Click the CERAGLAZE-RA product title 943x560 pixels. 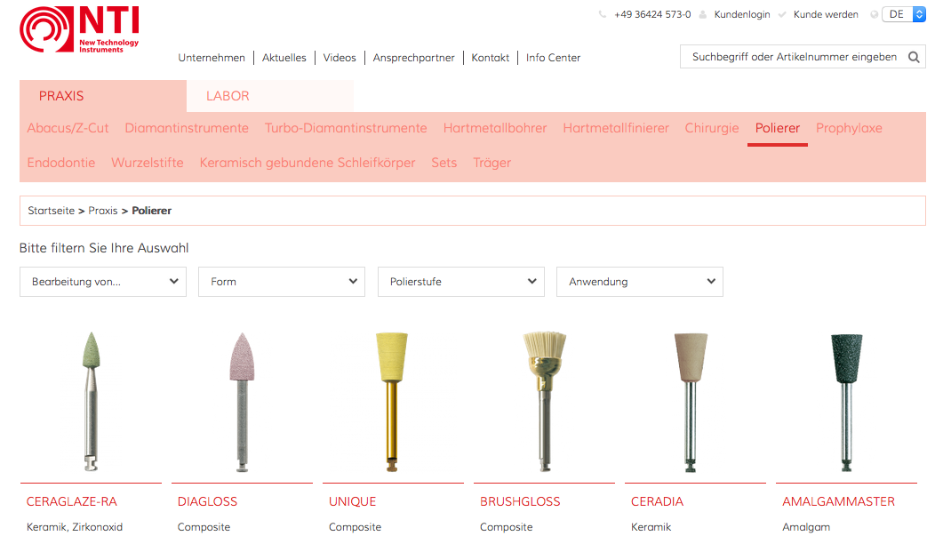tap(72, 501)
